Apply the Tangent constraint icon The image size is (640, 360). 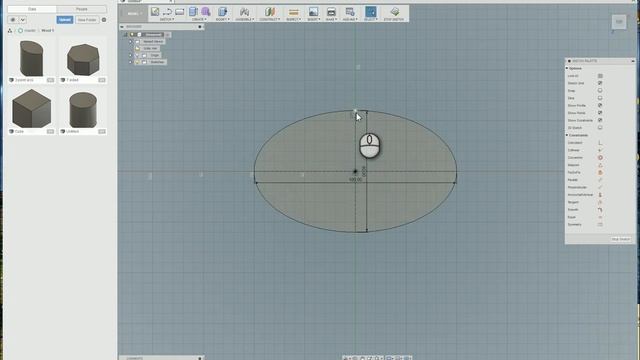pyautogui.click(x=600, y=202)
